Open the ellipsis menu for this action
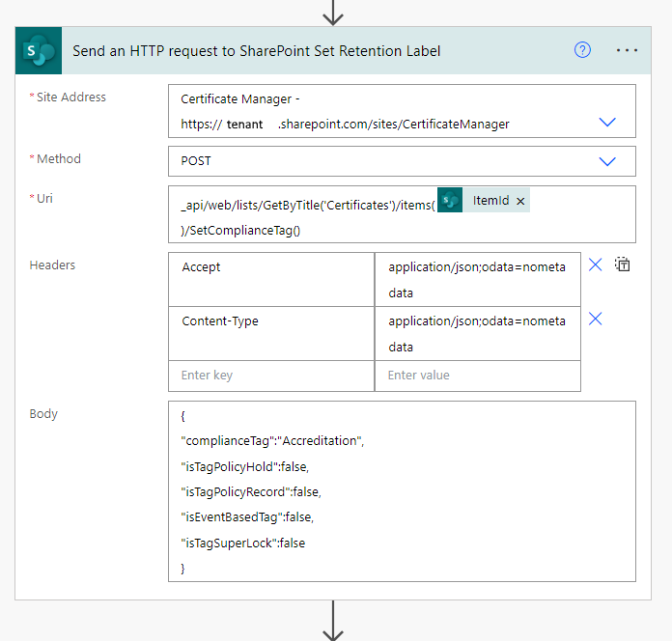Viewport: 672px width, 641px height. coord(628,50)
